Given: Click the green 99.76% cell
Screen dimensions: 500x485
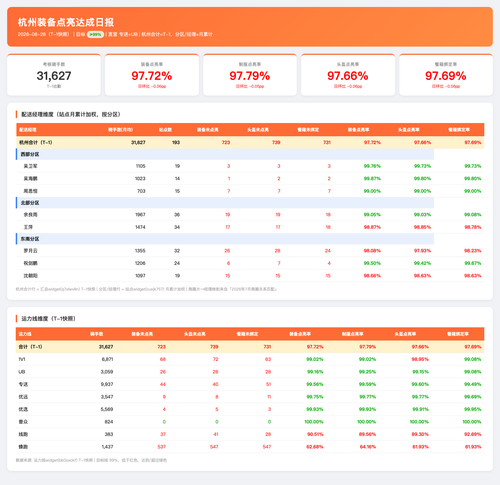Looking at the screenshot, I should [x=372, y=166].
